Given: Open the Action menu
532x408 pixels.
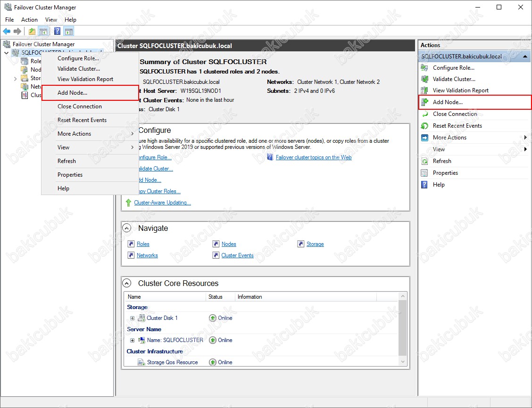Looking at the screenshot, I should (29, 20).
